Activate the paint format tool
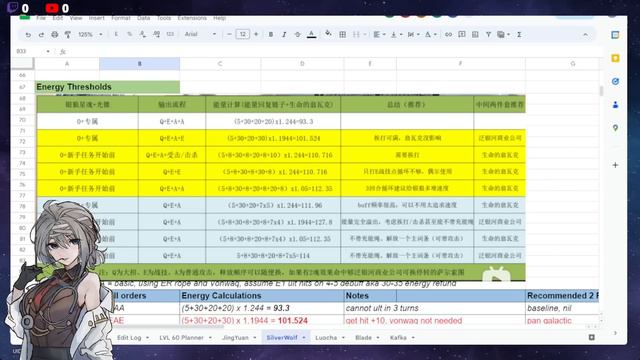Image resolution: width=640 pixels, height=360 pixels. click(68, 35)
